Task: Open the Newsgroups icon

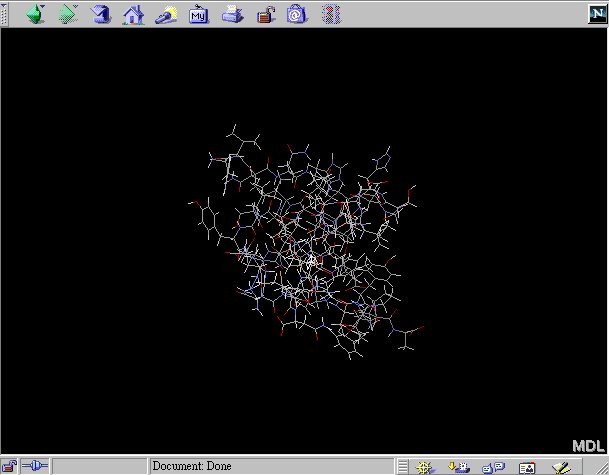Action: point(493,467)
